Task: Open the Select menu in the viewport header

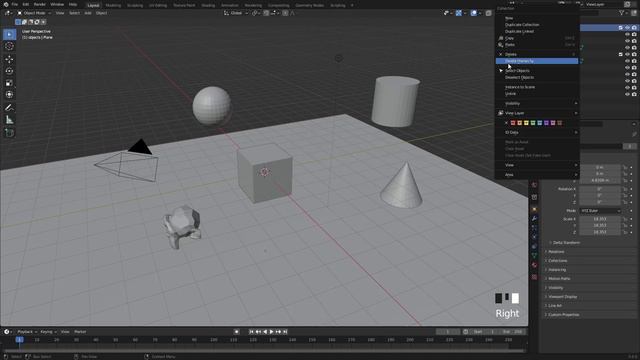Action: pyautogui.click(x=74, y=13)
